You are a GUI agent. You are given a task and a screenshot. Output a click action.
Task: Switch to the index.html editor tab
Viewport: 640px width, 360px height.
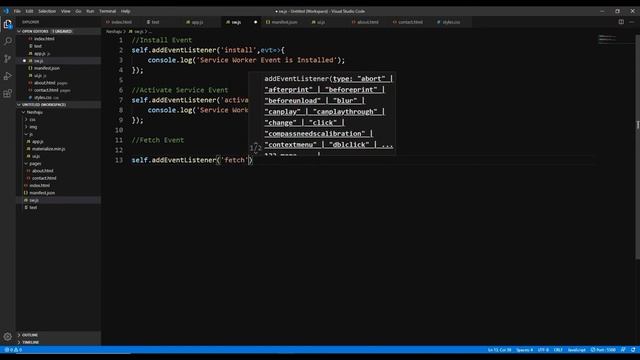pyautogui.click(x=121, y=22)
